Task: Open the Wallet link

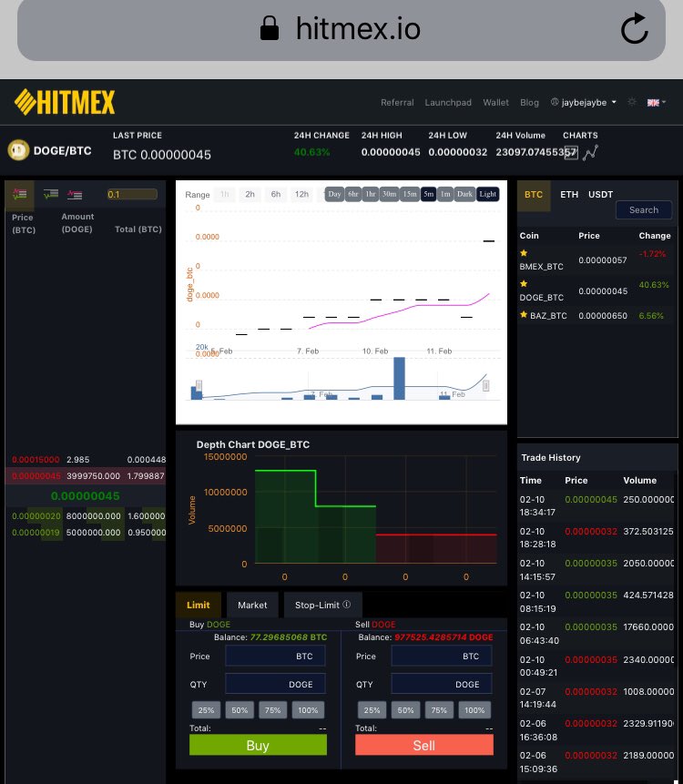Action: (x=495, y=103)
